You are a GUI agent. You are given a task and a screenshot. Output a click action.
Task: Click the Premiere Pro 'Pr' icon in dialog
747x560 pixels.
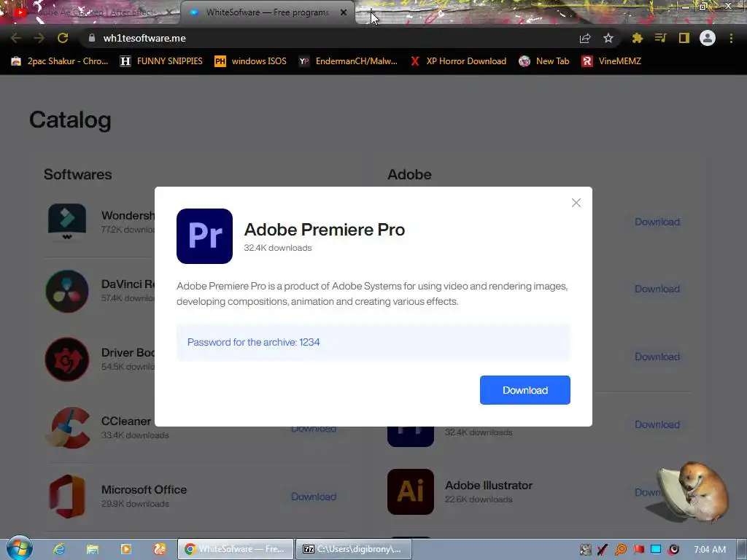(204, 236)
